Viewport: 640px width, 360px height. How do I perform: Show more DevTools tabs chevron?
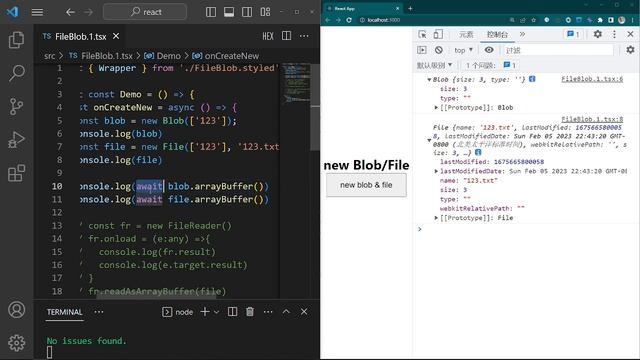pyautogui.click(x=522, y=35)
